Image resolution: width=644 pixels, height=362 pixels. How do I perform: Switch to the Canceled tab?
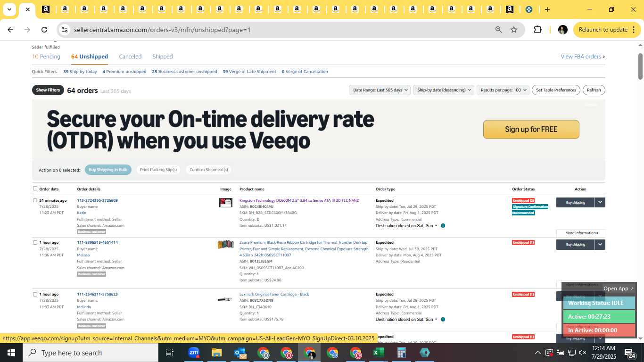click(x=130, y=57)
